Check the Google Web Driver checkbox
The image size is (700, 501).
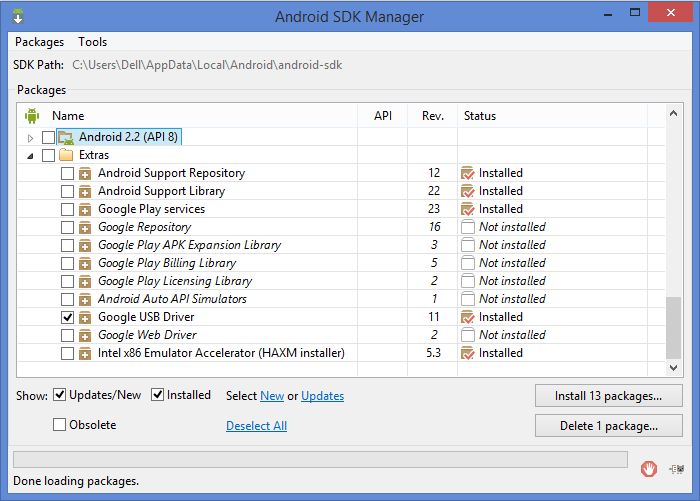pos(67,335)
